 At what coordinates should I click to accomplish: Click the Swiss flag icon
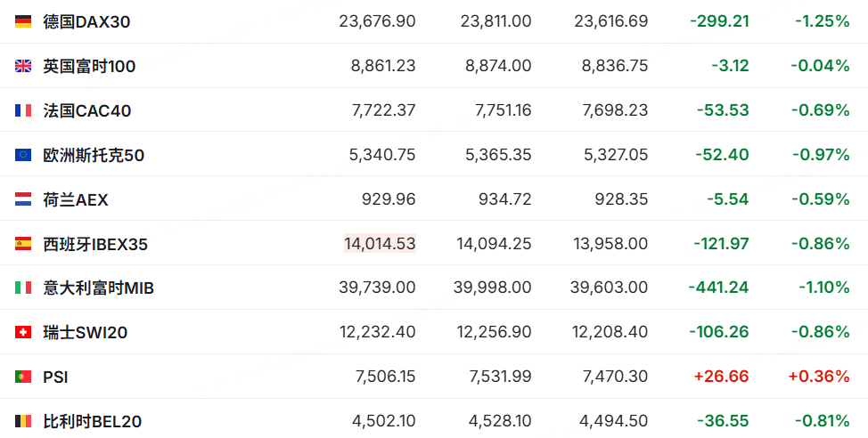pos(22,332)
